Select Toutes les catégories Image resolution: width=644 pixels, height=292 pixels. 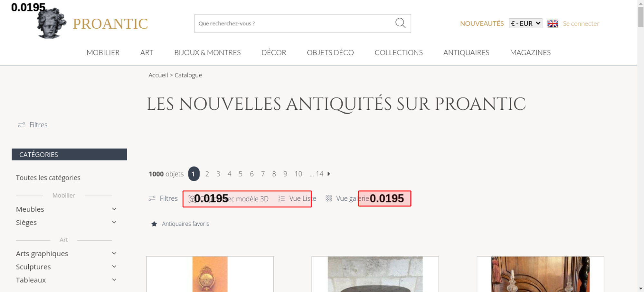click(x=48, y=178)
